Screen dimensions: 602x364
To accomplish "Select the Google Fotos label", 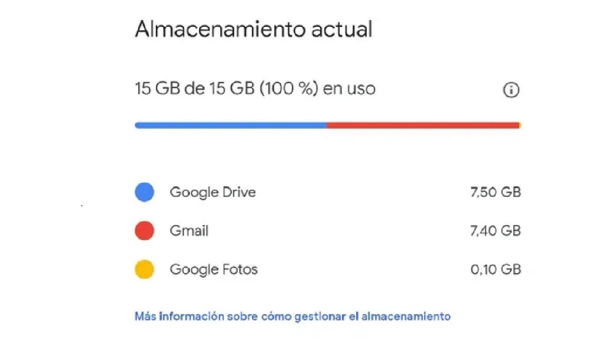I will (214, 269).
